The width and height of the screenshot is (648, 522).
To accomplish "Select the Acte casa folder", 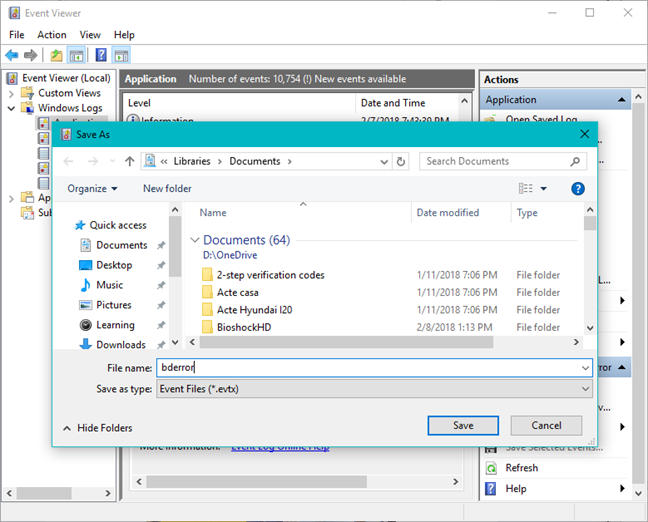I will click(230, 292).
